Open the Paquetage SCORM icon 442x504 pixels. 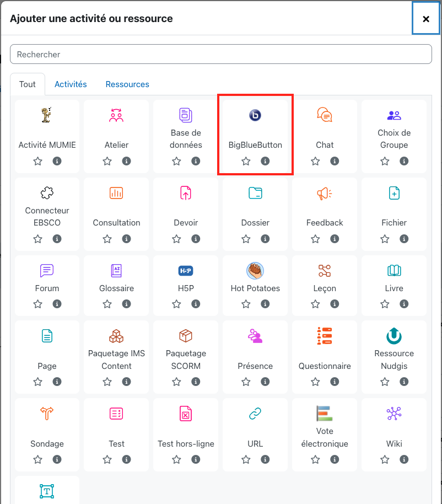coord(185,336)
